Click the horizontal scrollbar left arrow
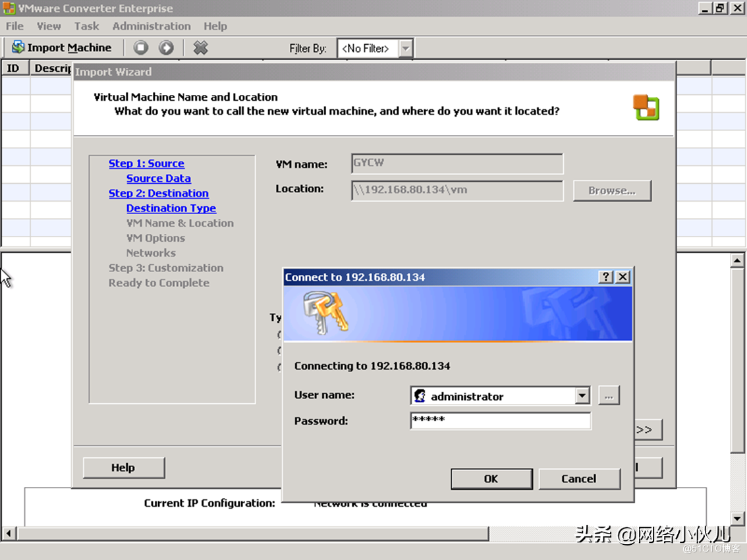Viewport: 747px width, 560px height. pos(9,533)
